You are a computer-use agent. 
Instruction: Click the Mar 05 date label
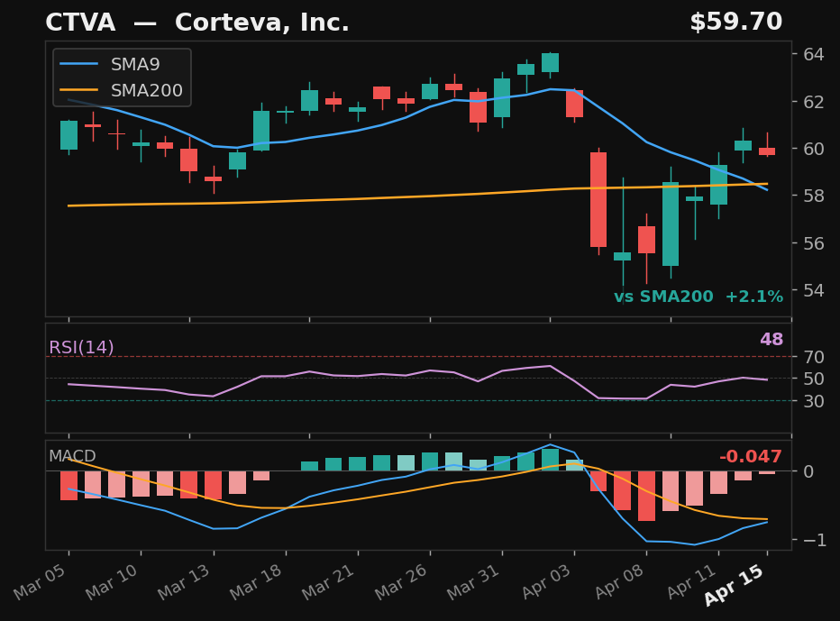pos(40,582)
